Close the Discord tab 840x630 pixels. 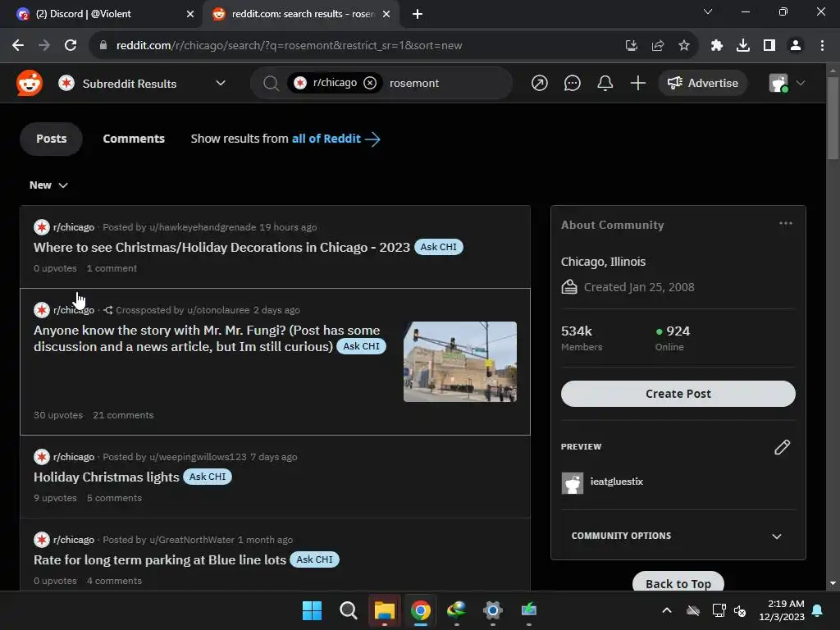coord(189,14)
